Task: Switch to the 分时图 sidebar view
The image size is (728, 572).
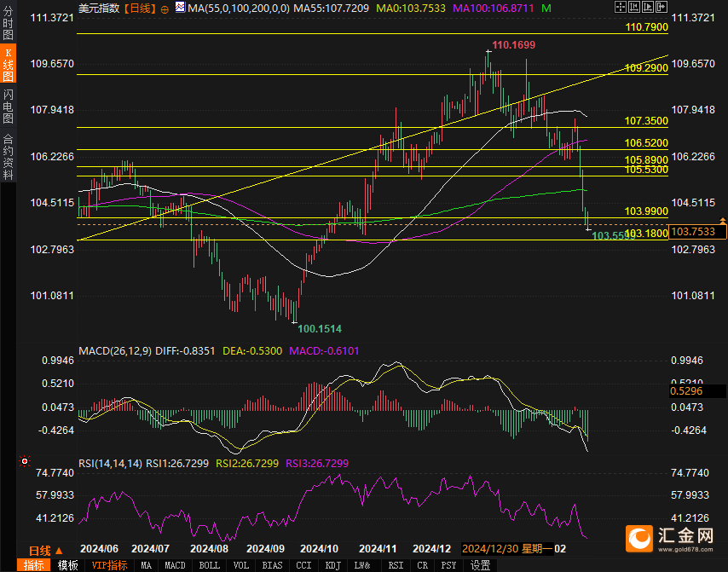Action: pos(8,22)
